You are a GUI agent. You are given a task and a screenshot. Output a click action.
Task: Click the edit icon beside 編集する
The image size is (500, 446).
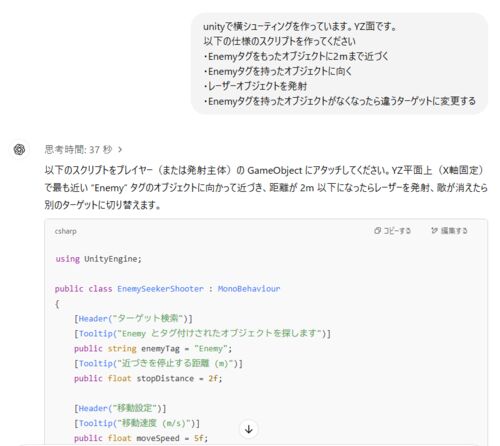coord(434,231)
